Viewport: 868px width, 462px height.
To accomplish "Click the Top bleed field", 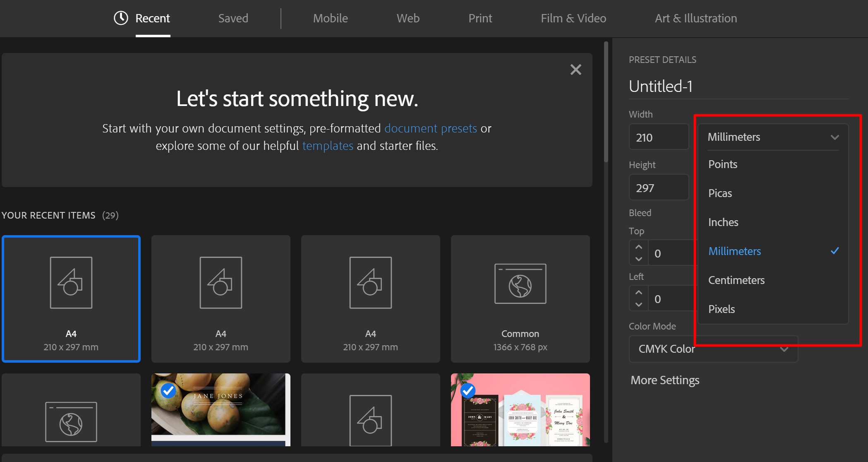I will pyautogui.click(x=673, y=253).
